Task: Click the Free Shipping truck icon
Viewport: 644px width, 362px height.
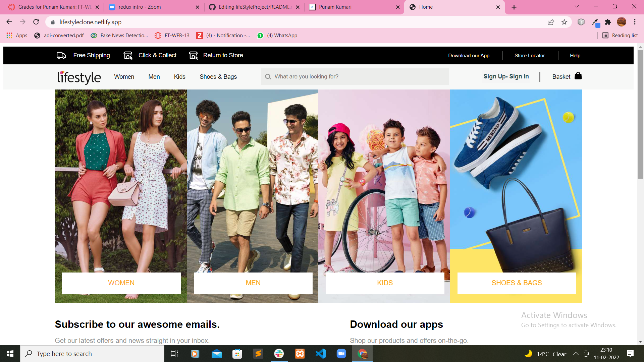Action: pyautogui.click(x=61, y=55)
